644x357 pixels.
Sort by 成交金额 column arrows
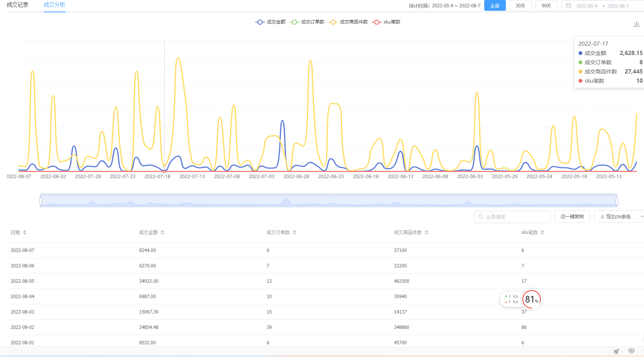[162, 232]
